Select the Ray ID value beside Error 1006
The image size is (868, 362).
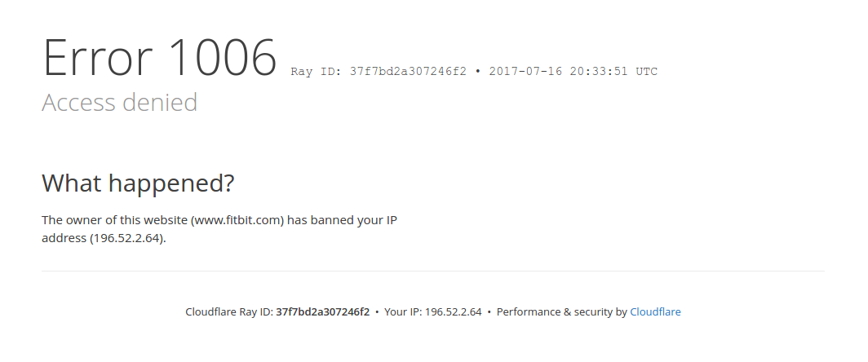click(408, 72)
